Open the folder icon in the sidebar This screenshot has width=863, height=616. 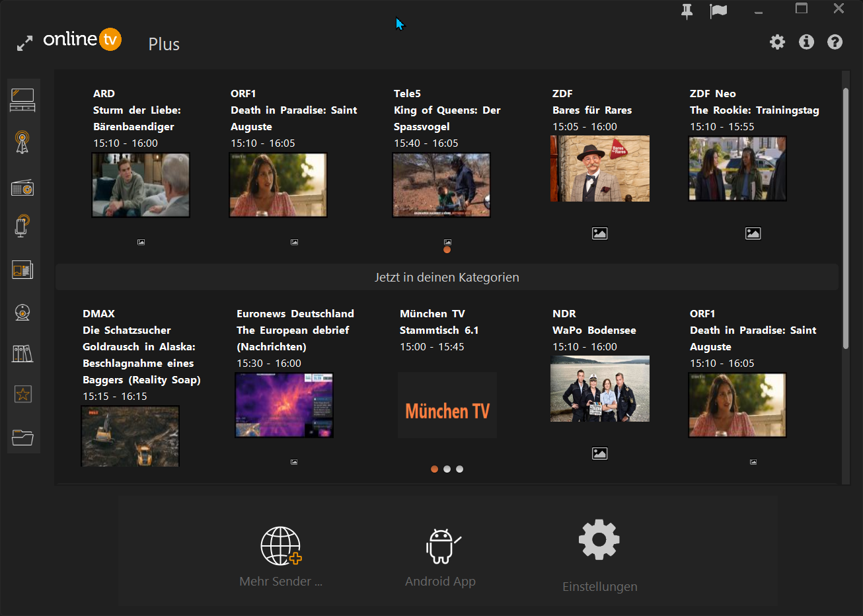click(x=22, y=438)
